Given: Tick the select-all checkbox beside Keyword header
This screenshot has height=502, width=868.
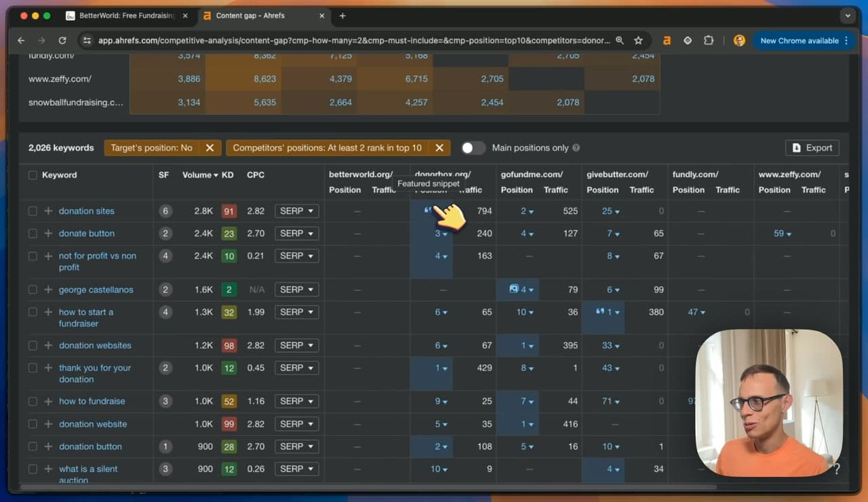Looking at the screenshot, I should pos(33,175).
